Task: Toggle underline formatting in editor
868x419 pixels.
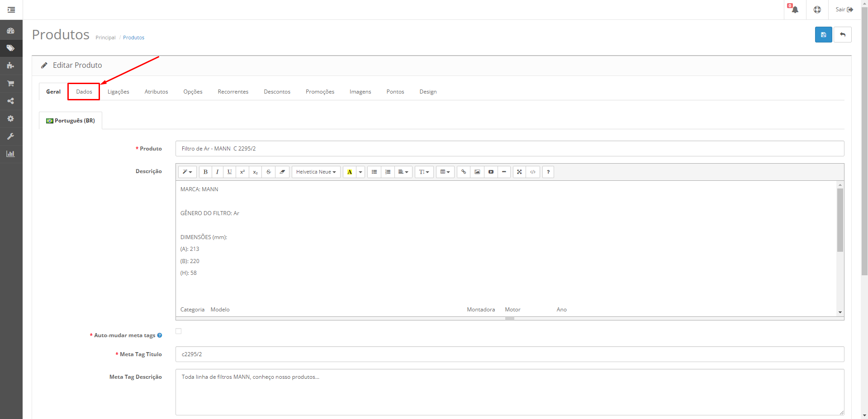Action: tap(230, 172)
